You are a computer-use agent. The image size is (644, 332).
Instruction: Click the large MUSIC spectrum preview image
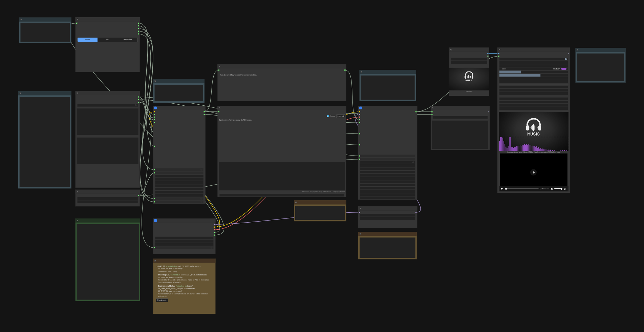(534, 131)
